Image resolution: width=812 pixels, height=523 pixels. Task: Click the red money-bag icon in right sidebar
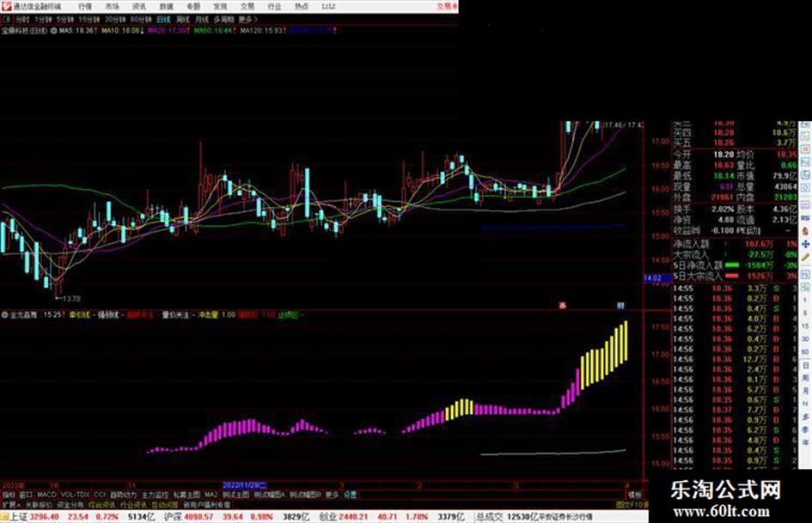pos(805,231)
